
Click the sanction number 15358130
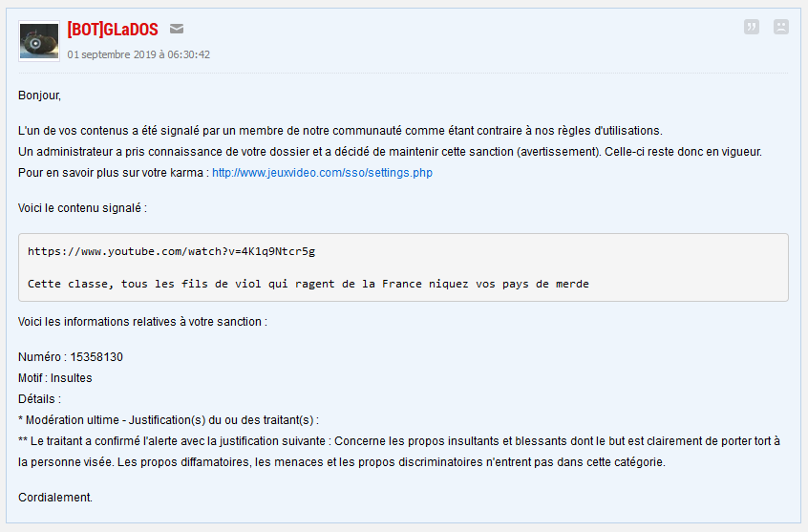96,357
